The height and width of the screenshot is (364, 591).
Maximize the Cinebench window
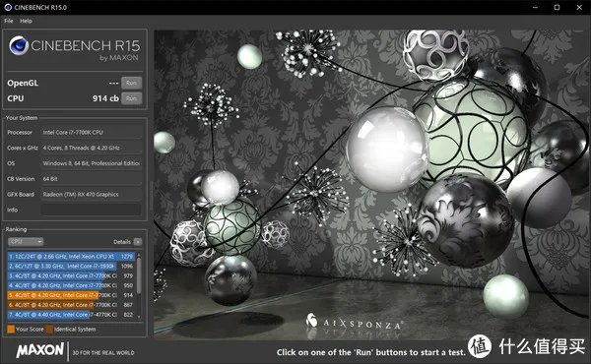557,7
